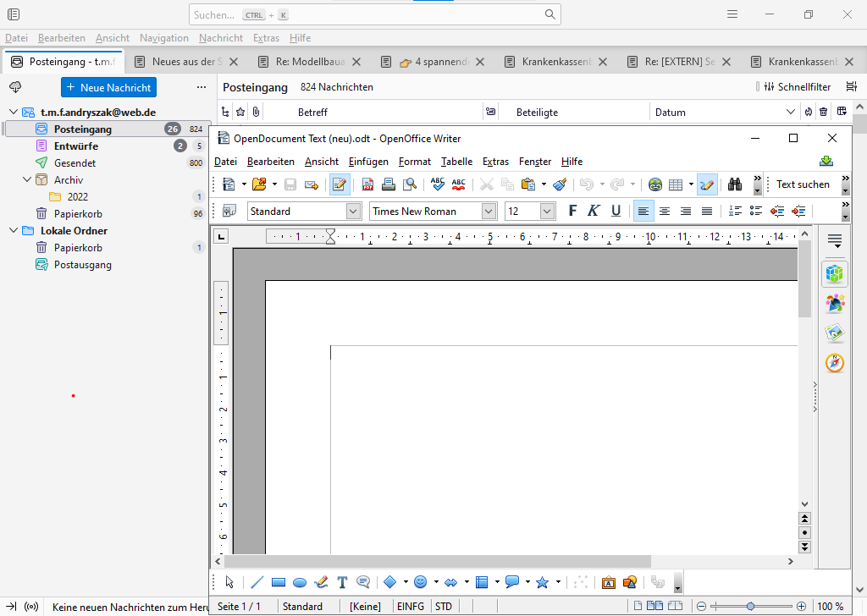Select the Rectangle drawing tool
The width and height of the screenshot is (867, 616).
coord(279,582)
